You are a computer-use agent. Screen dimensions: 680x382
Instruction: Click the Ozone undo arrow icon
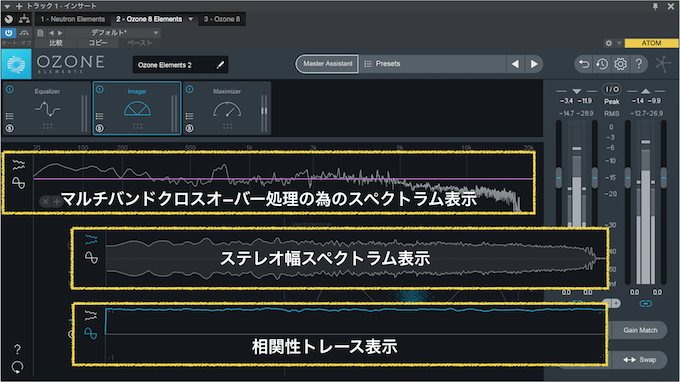point(584,64)
